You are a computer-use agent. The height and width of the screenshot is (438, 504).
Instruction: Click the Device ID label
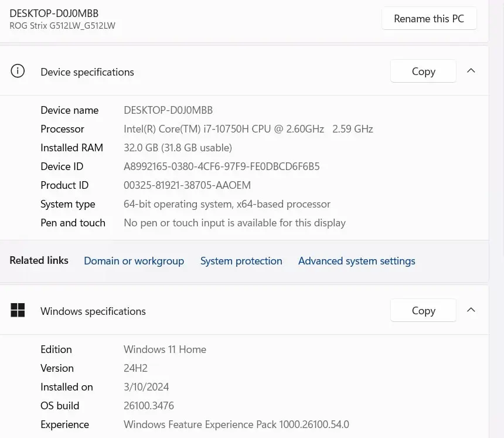[62, 167]
